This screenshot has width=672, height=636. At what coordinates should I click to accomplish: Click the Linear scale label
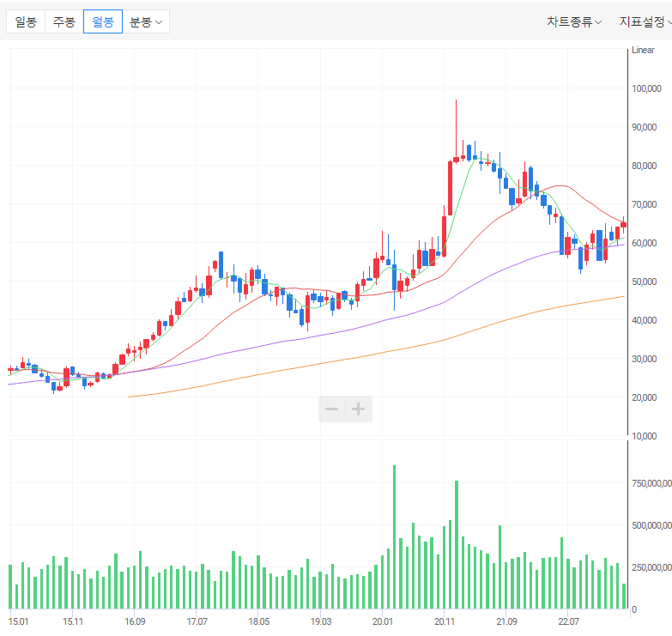643,50
